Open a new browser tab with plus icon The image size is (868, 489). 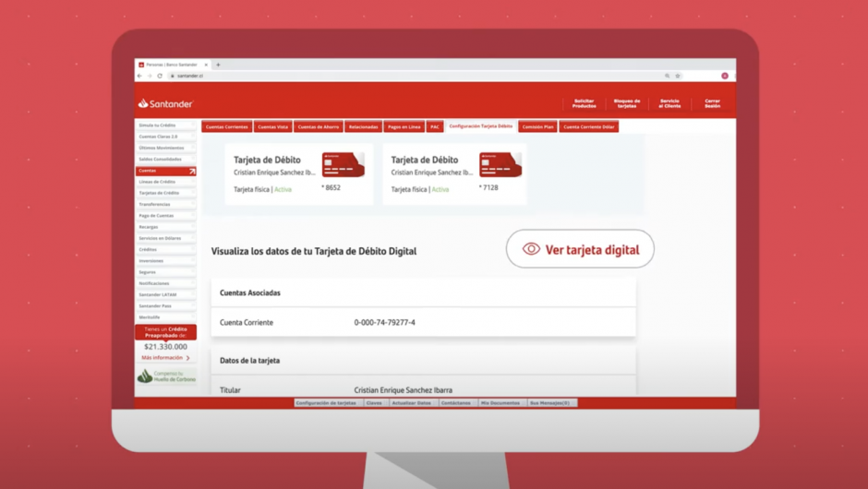[218, 65]
